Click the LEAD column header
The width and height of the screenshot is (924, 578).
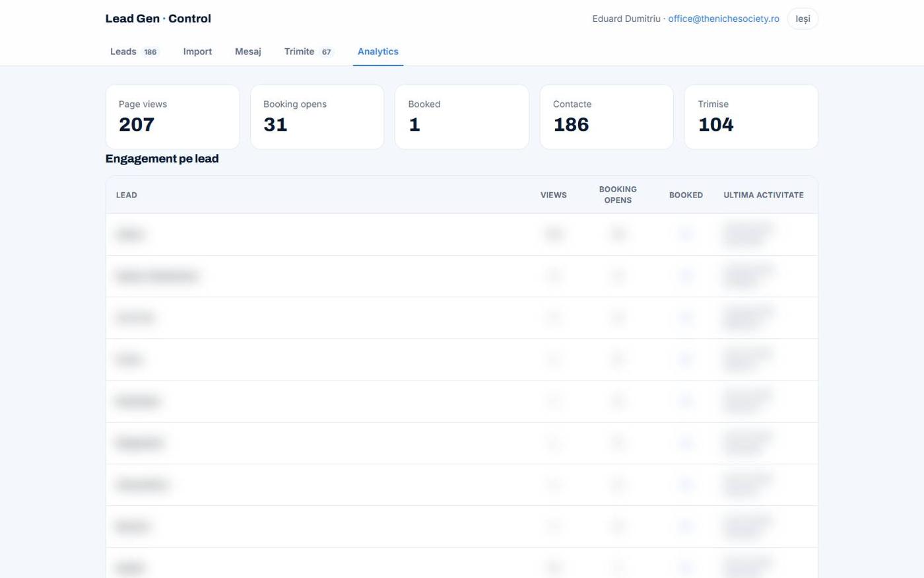pyautogui.click(x=127, y=195)
